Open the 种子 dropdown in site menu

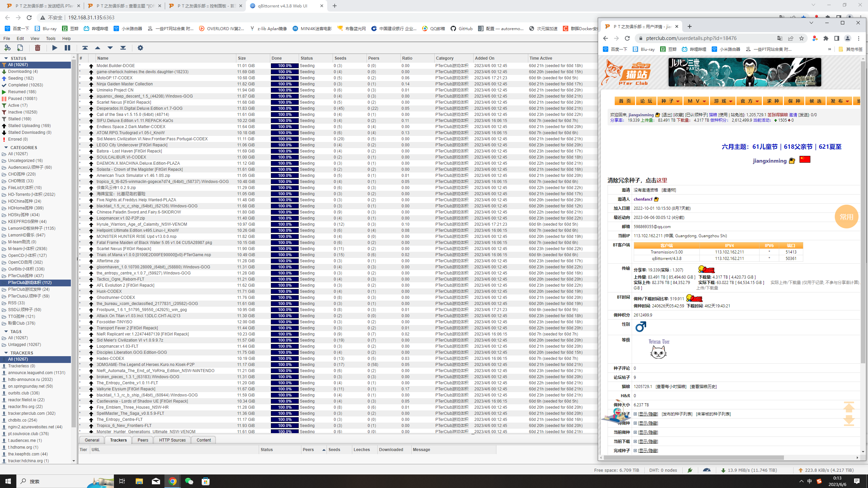tap(670, 101)
